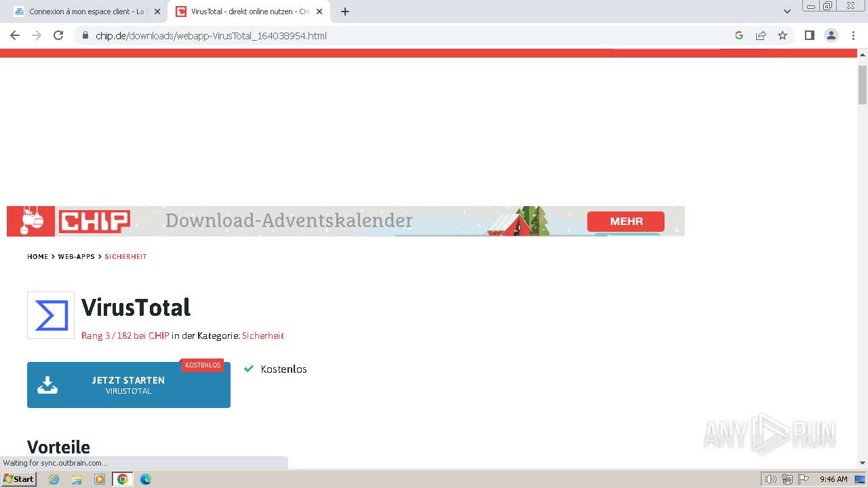868x488 pixels.
Task: Click the Waiting for sync.outbrain.com status text
Action: click(55, 463)
